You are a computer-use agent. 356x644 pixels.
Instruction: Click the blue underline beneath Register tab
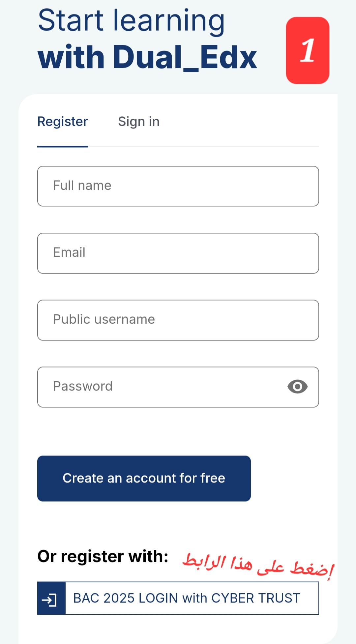pos(63,146)
